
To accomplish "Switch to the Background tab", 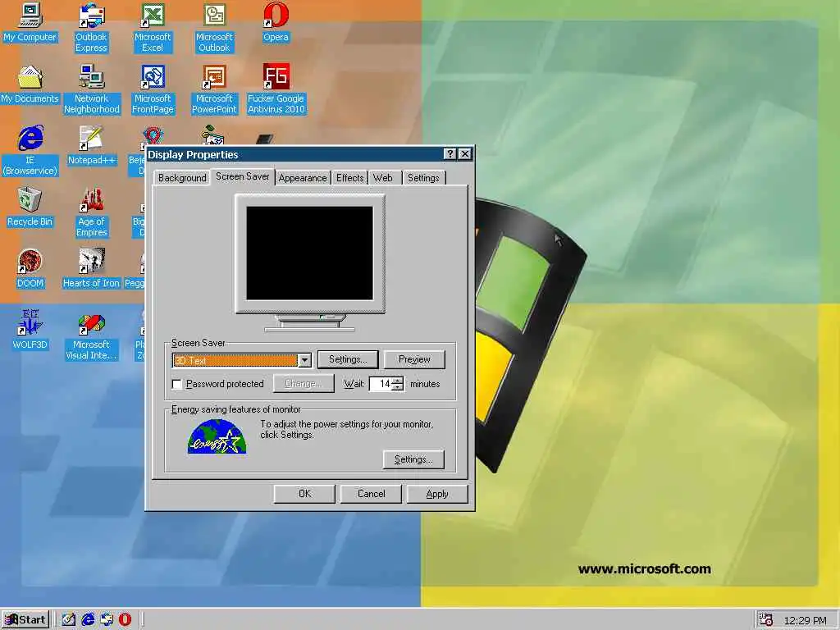I will click(182, 178).
